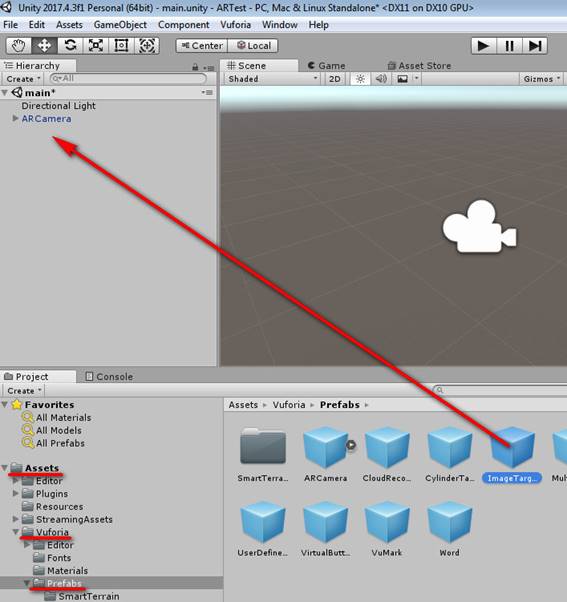The width and height of the screenshot is (567, 602).
Task: Toggle Local handle rotation button
Action: pyautogui.click(x=253, y=46)
